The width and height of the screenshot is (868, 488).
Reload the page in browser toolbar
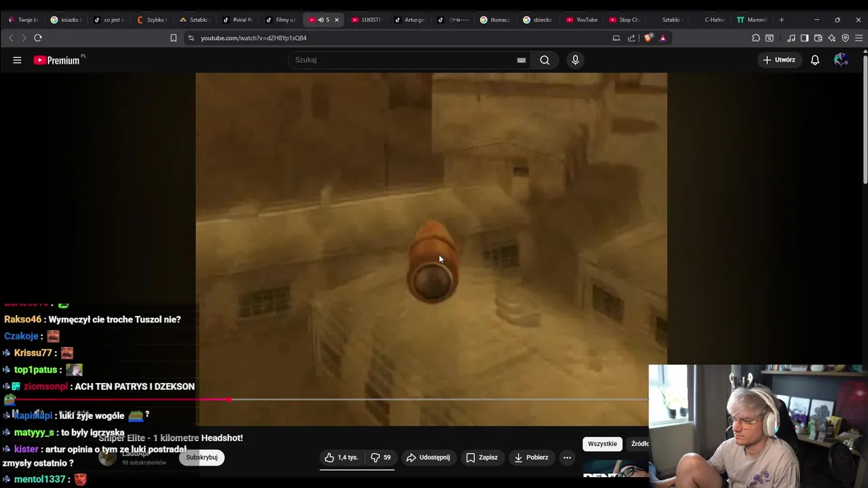(x=38, y=38)
